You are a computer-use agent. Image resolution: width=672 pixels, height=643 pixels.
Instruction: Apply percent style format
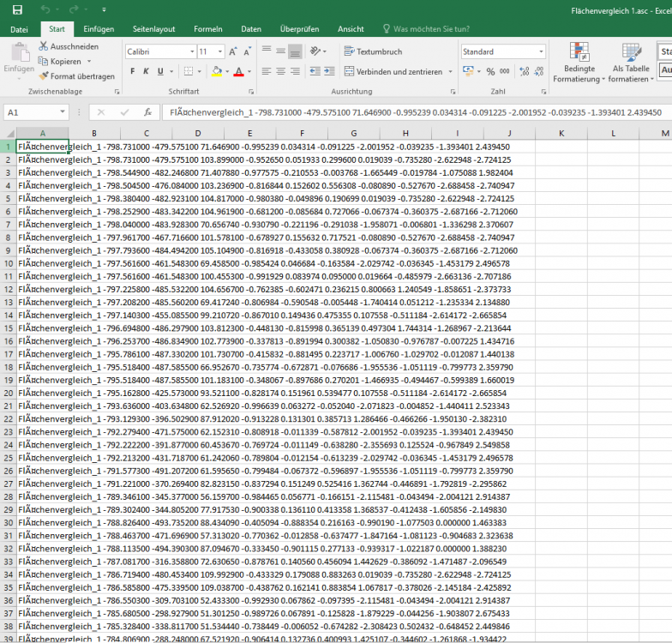(490, 72)
